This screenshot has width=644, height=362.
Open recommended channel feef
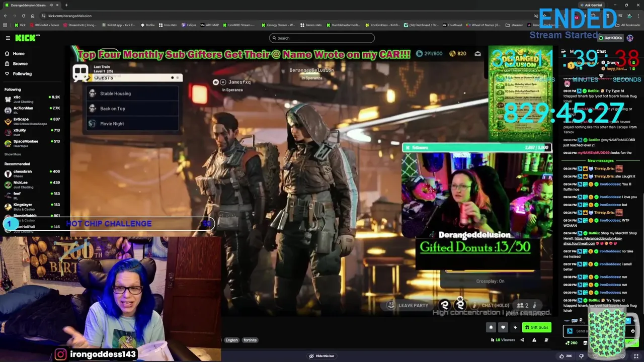[x=33, y=196]
